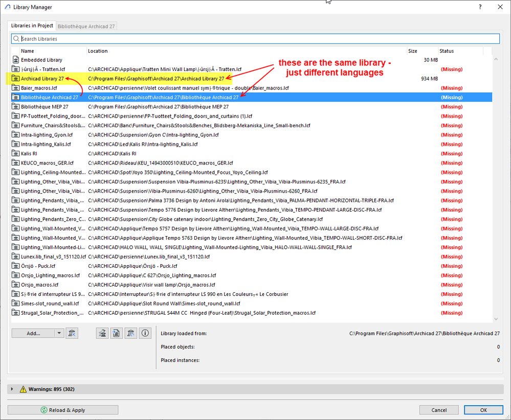Screen dimensions: 511x420
Task: Click the Migrate libraries icon button
Action: click(x=102, y=333)
